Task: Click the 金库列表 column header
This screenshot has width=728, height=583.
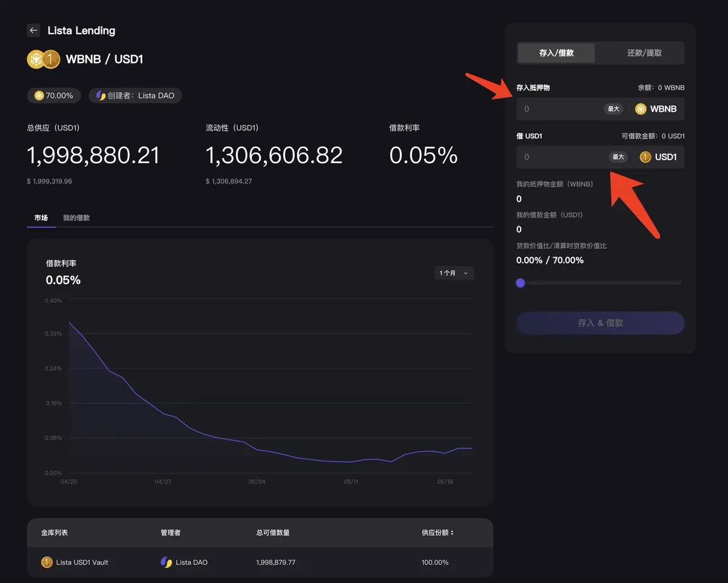Action: tap(55, 533)
